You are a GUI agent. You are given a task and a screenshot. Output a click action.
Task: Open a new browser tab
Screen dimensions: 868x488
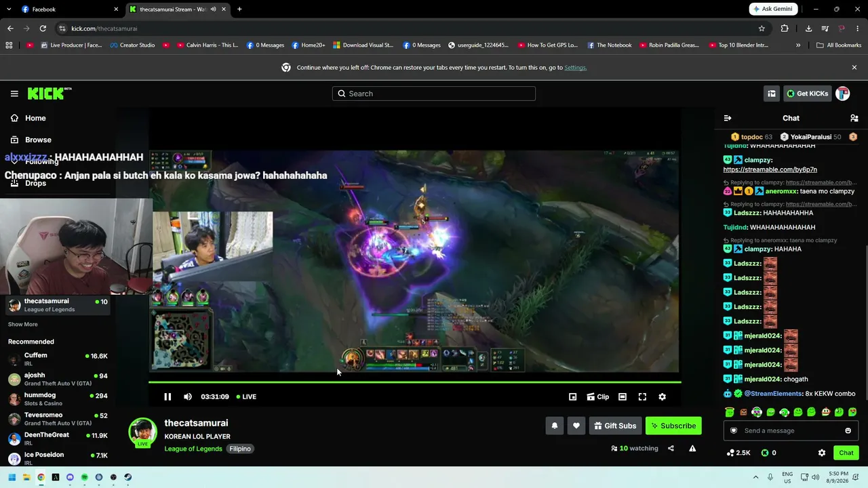(x=239, y=9)
